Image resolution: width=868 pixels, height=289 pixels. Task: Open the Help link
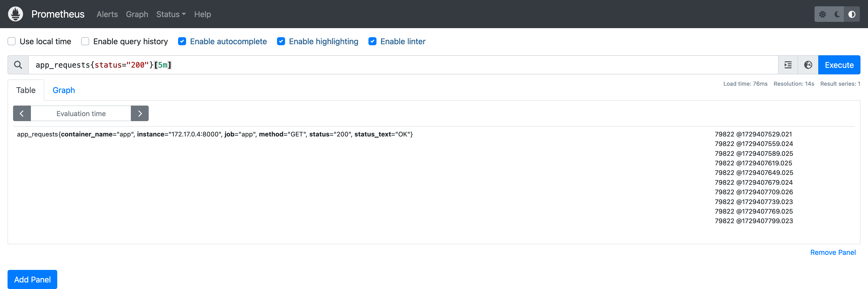point(202,14)
